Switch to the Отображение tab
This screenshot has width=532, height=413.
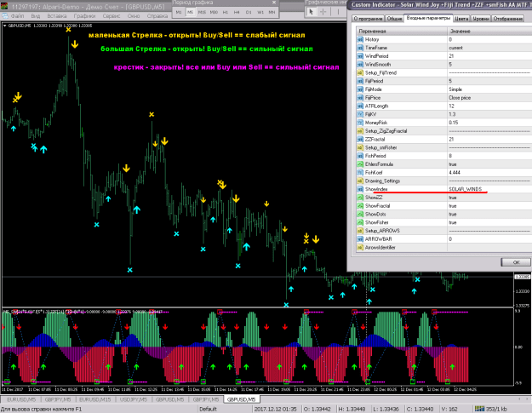[x=508, y=19]
